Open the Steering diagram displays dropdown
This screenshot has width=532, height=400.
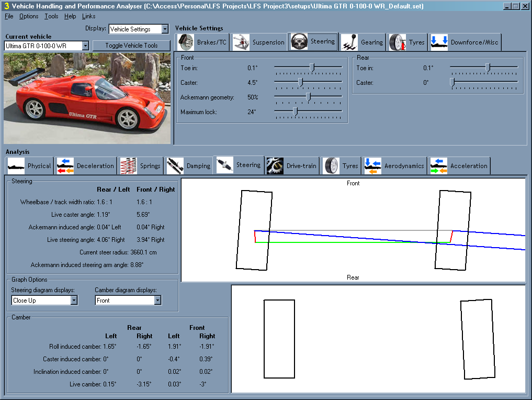point(74,301)
